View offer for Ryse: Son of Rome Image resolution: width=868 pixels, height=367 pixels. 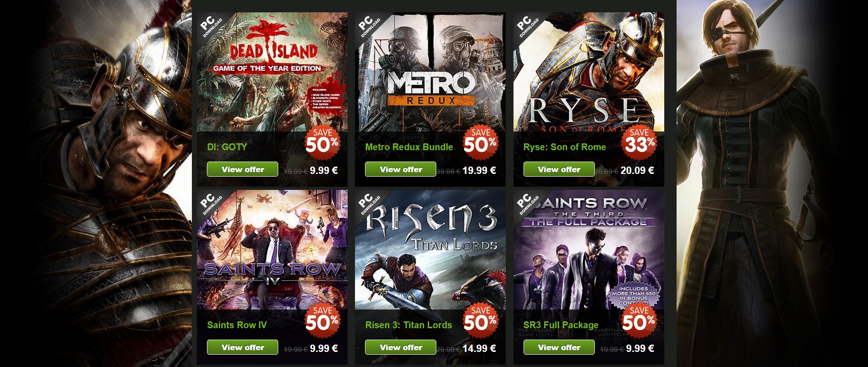[559, 169]
